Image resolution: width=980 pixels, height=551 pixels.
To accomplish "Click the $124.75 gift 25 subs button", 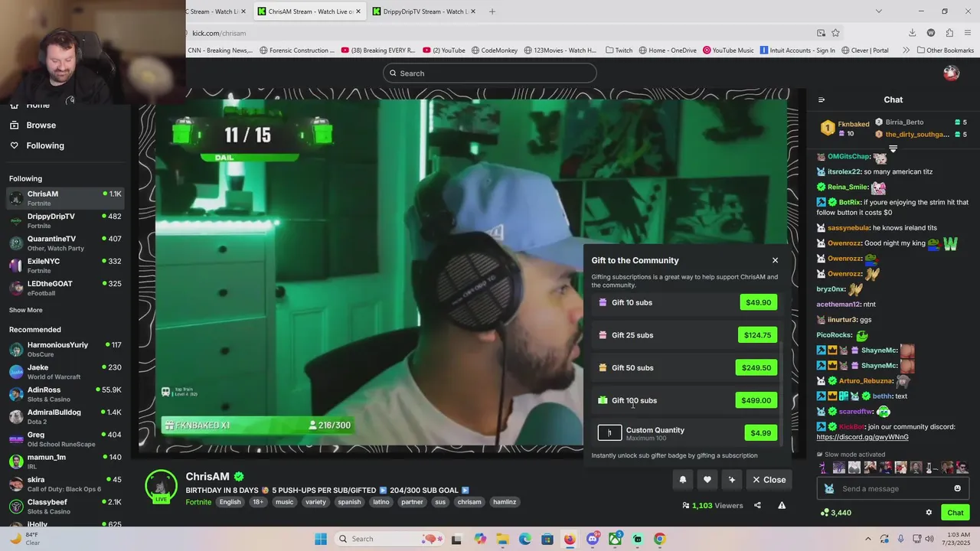I will 757,335.
